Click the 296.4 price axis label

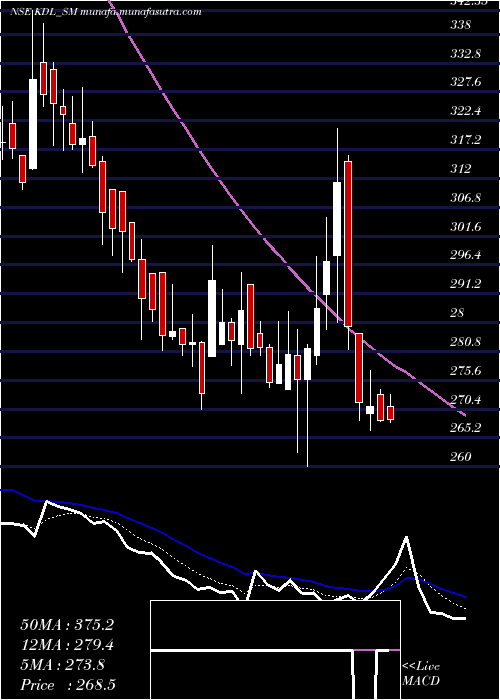click(x=465, y=255)
